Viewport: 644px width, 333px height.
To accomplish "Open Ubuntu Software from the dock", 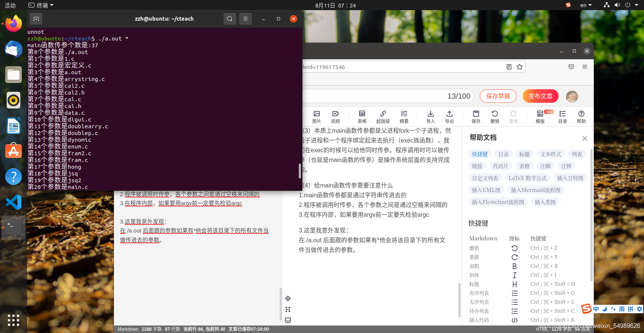I will point(13,151).
